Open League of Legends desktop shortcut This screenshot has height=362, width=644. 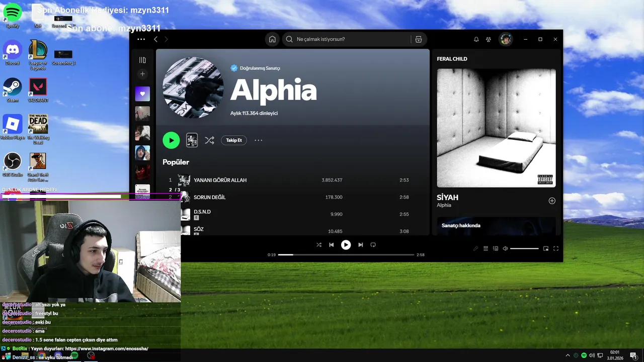[x=38, y=54]
